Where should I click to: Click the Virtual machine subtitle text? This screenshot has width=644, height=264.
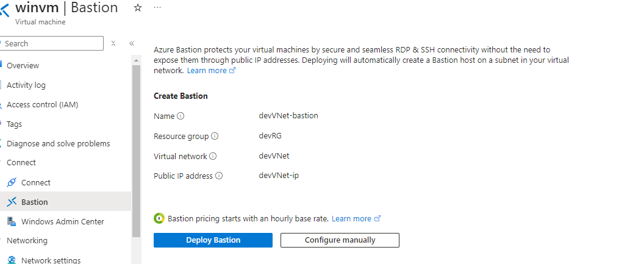coord(40,22)
